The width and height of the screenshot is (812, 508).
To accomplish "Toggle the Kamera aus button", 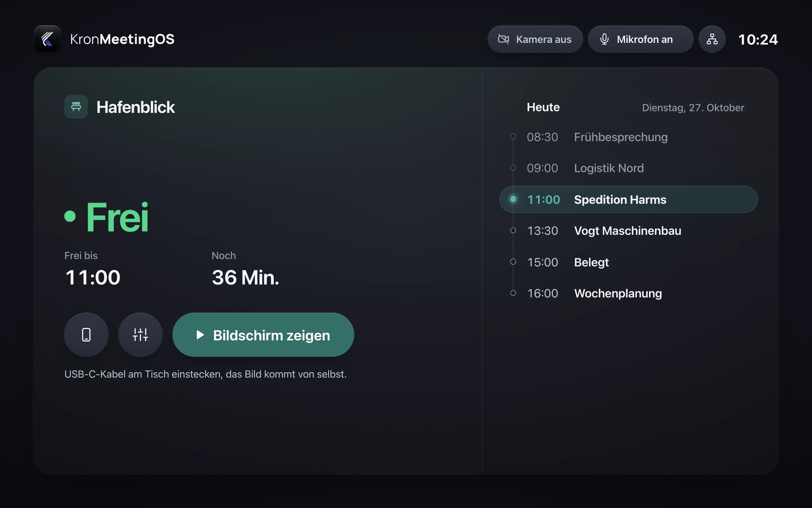I will [x=535, y=39].
